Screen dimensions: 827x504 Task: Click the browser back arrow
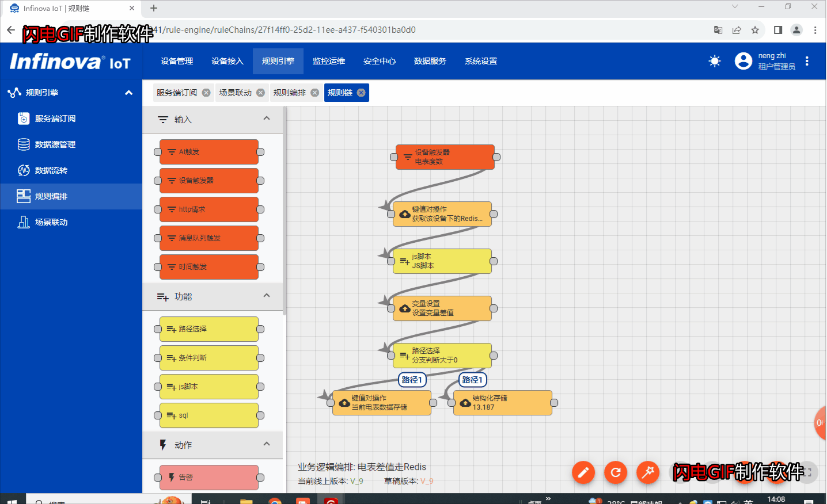click(11, 30)
